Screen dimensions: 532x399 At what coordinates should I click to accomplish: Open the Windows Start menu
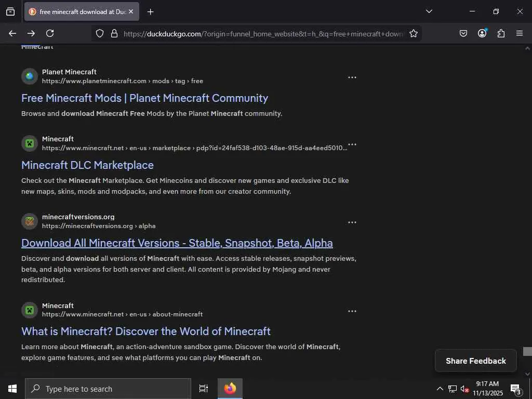click(12, 389)
